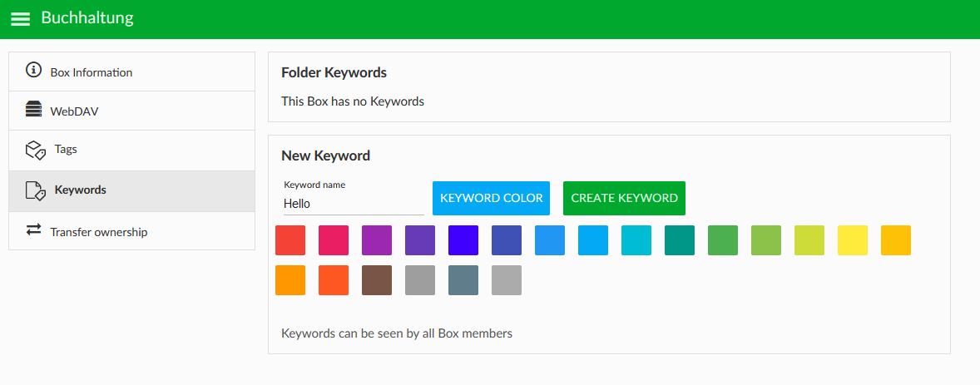Select the brown color swatch
Image resolution: width=980 pixels, height=385 pixels.
tap(377, 280)
